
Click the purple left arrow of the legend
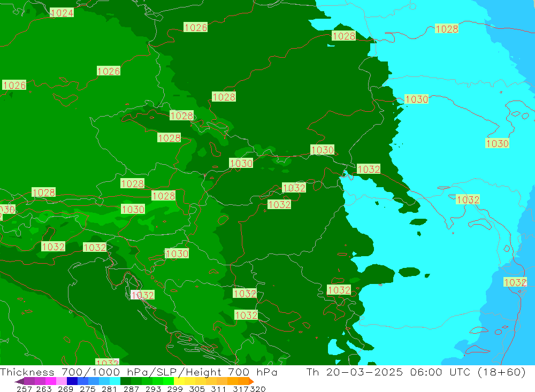[19, 381]
